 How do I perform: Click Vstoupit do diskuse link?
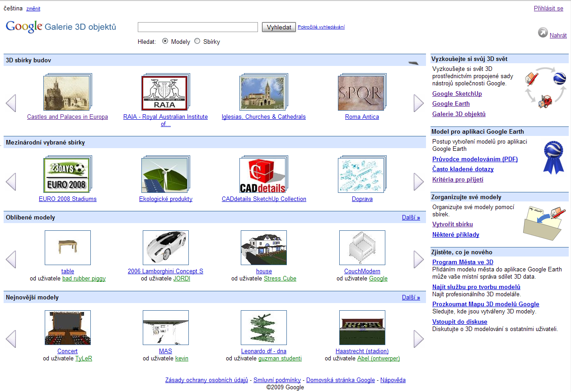tap(460, 322)
